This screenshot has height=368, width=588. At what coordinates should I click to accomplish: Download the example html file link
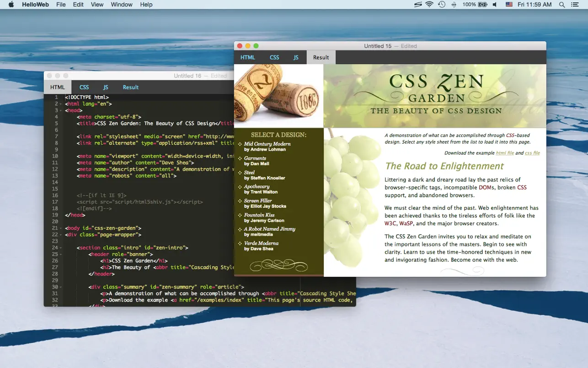pos(504,152)
